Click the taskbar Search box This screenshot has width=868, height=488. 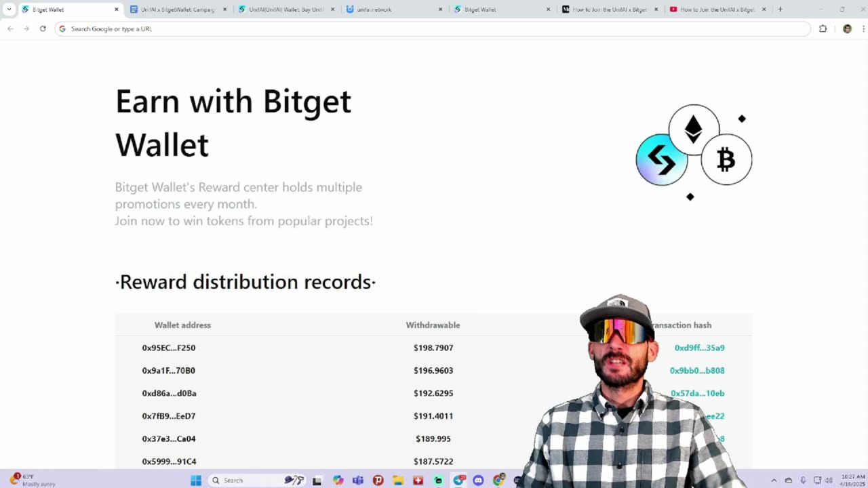click(257, 480)
